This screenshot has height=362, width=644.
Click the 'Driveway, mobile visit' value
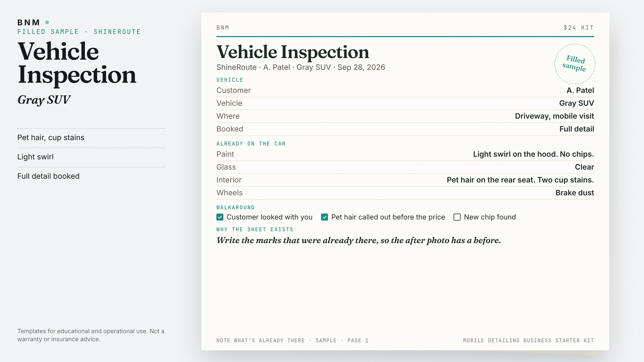[554, 116]
